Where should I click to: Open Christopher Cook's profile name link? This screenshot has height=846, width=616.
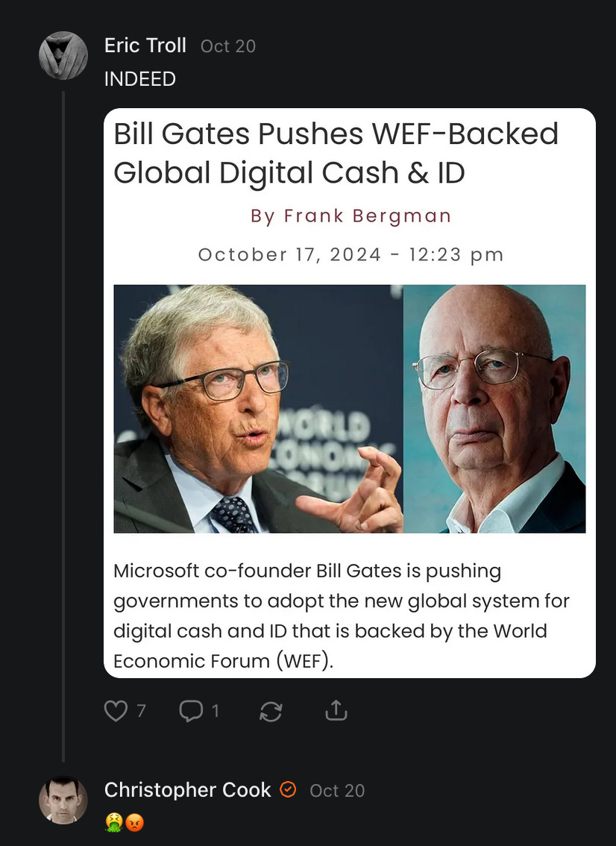click(187, 790)
